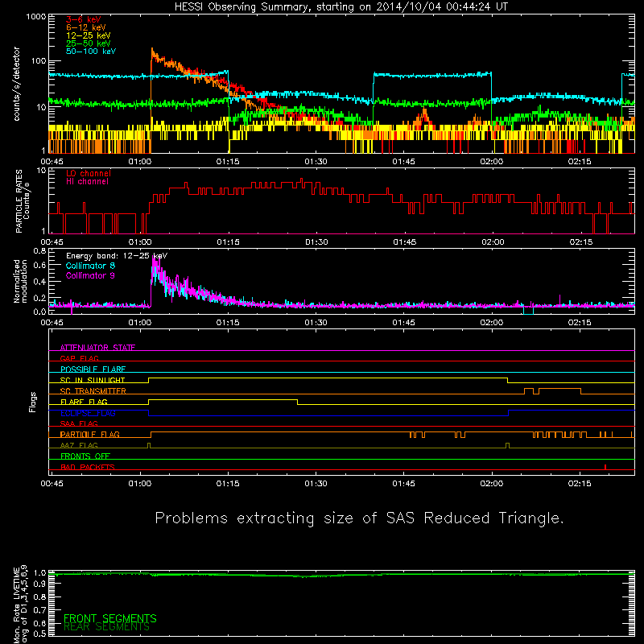The image size is (644, 644).
Task: Click the 02:00 tick label under count rate plot
Action: pyautogui.click(x=492, y=162)
